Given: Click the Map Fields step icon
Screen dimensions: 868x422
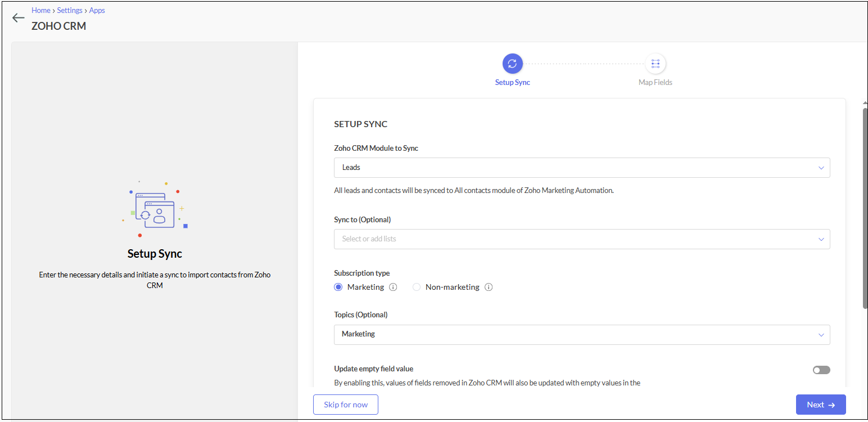Looking at the screenshot, I should [655, 64].
